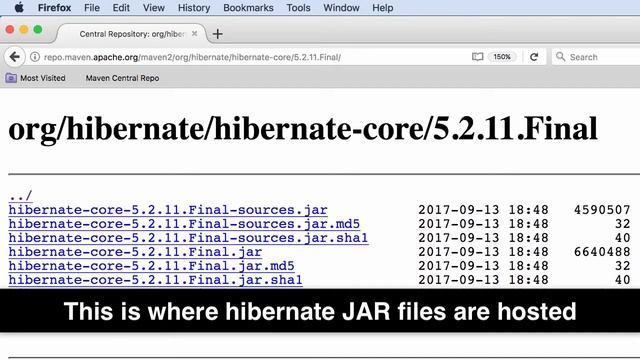Image resolution: width=640 pixels, height=360 pixels.
Task: Reset the 150% zoom level indicator
Action: (502, 57)
